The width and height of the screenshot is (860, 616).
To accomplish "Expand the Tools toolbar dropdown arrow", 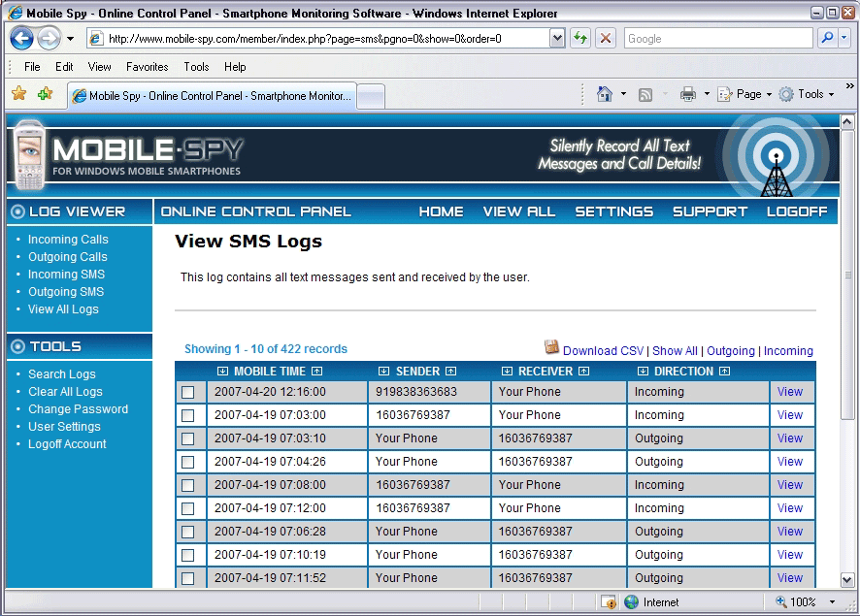I will [x=831, y=95].
